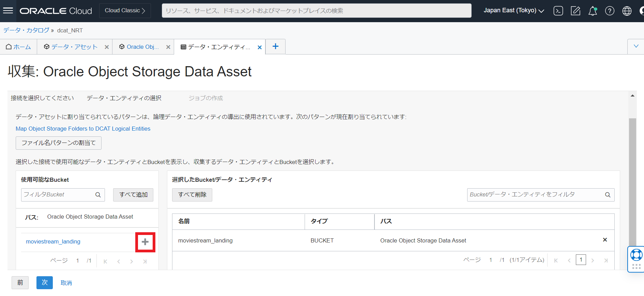Open the edit notepad icon in header
This screenshot has width=644, height=296.
[x=575, y=11]
